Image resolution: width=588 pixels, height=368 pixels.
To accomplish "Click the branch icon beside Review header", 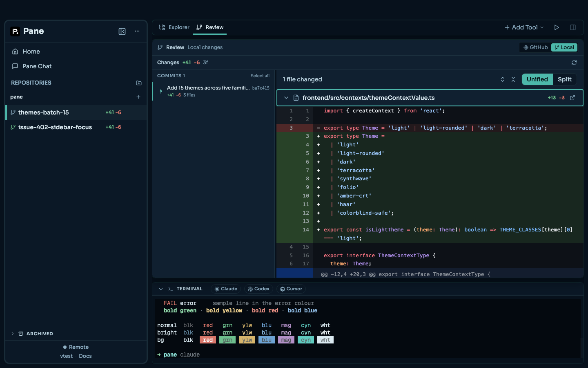I will click(160, 47).
